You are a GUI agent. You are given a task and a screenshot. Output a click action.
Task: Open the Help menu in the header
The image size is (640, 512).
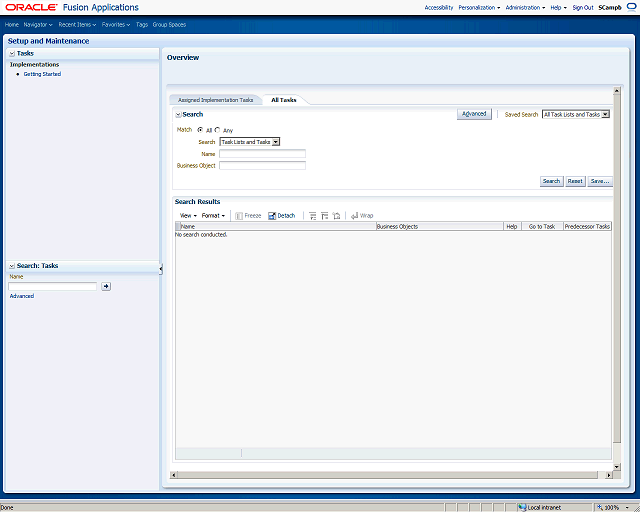(558, 7)
